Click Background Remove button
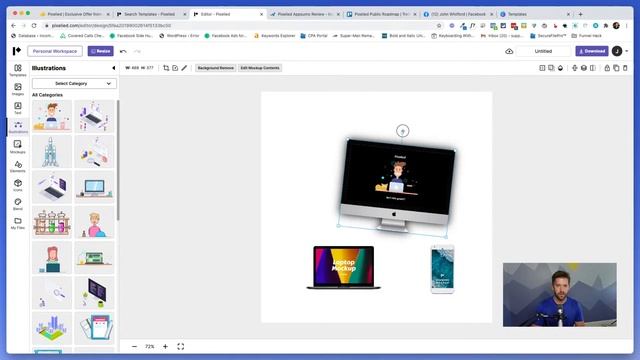 216,68
